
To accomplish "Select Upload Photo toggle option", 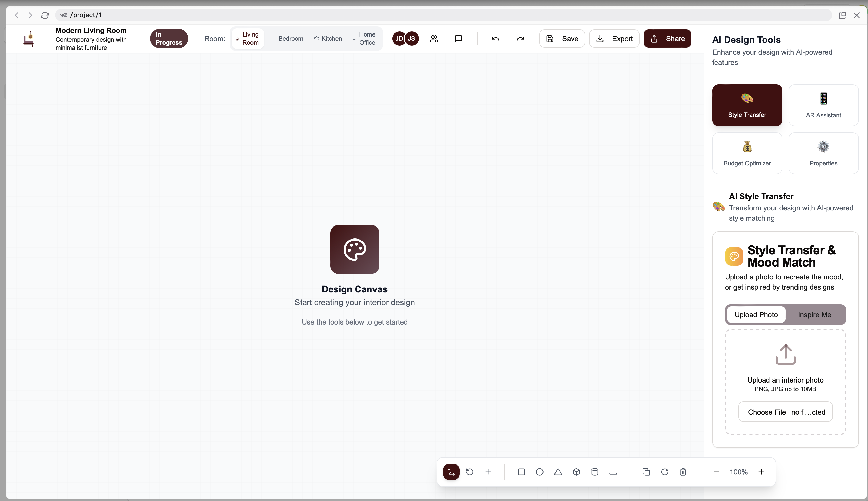I will coord(756,315).
